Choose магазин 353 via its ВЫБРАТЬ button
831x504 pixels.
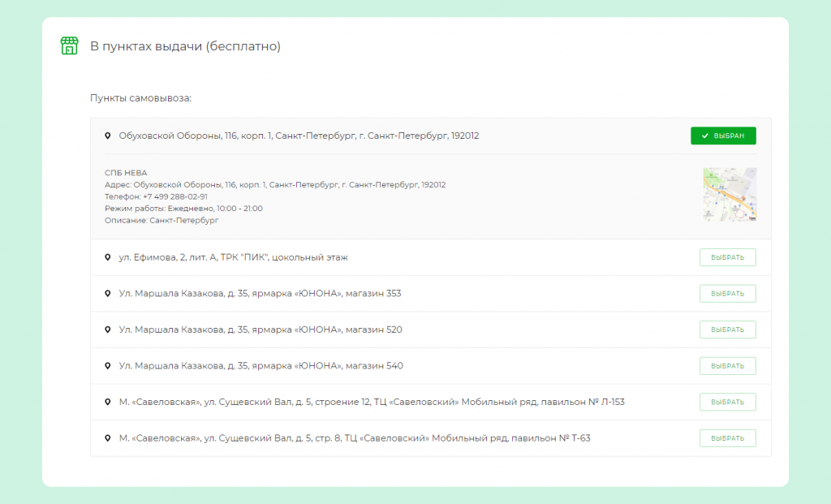point(728,293)
